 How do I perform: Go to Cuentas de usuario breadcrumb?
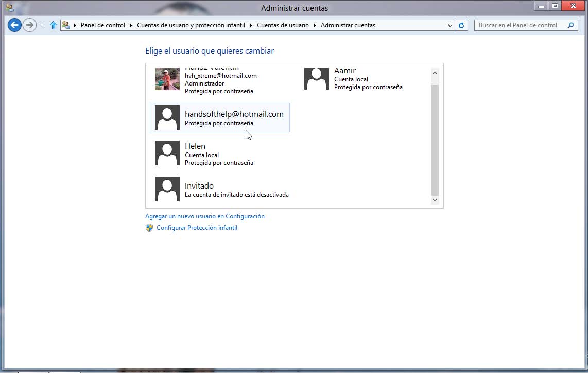pyautogui.click(x=283, y=25)
